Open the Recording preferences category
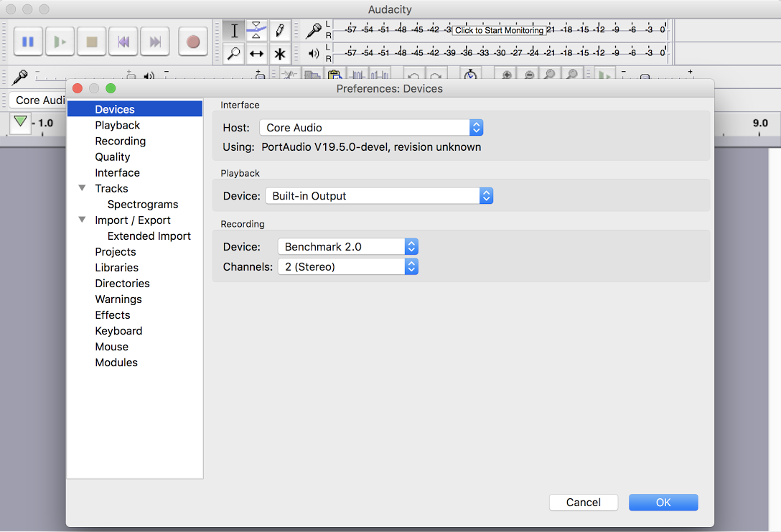The height and width of the screenshot is (532, 781). click(121, 141)
